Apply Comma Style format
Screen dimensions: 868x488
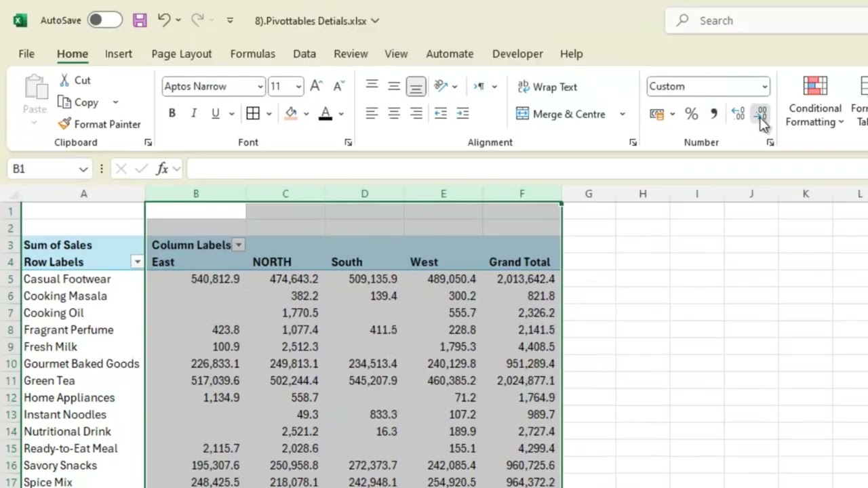[x=713, y=114]
